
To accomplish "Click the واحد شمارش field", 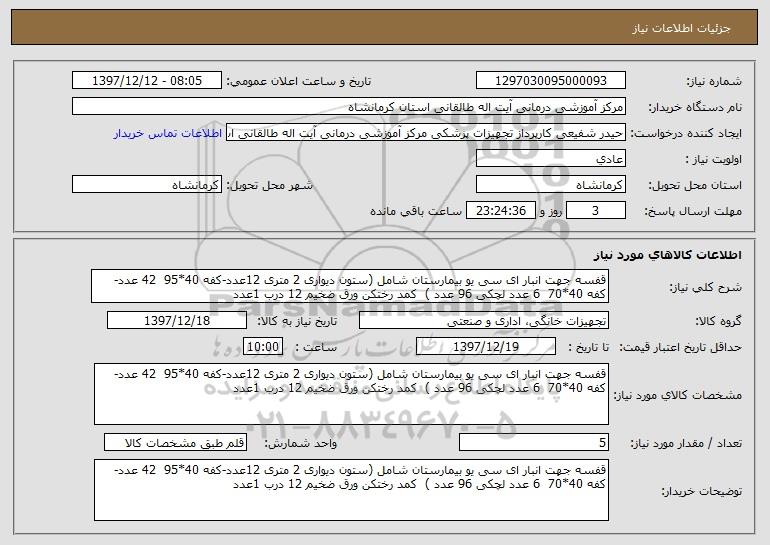I will click(x=175, y=442).
